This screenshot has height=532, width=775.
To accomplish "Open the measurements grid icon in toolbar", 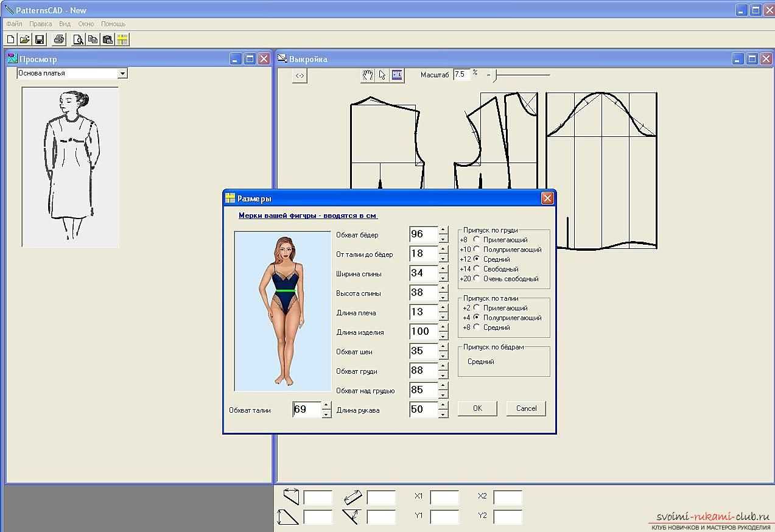I will click(x=122, y=40).
